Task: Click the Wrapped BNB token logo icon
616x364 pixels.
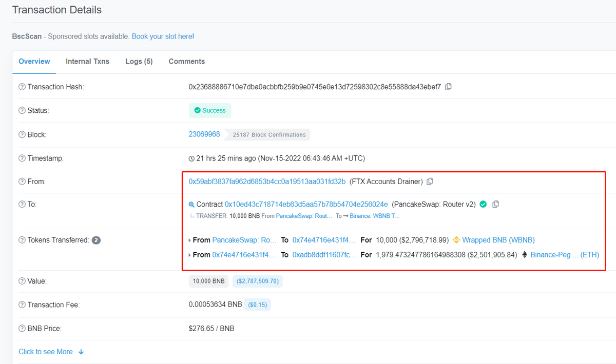Action: click(x=456, y=240)
